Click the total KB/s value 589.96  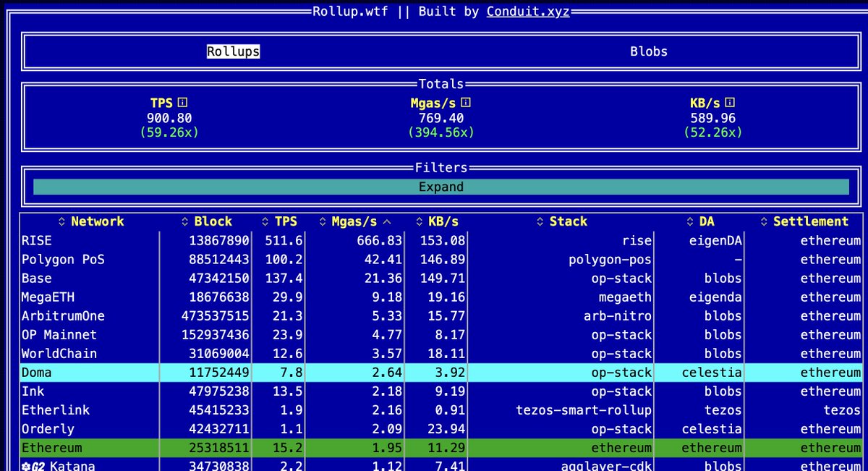(x=713, y=118)
